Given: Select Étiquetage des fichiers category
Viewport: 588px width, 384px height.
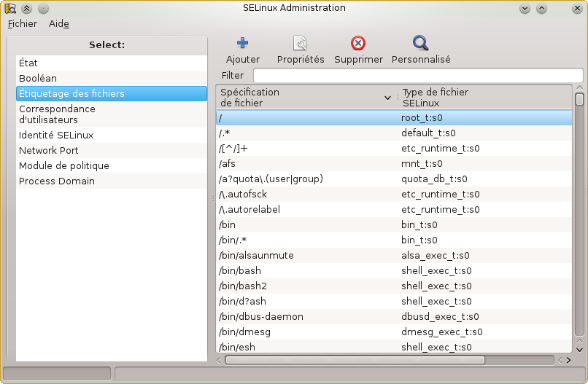Looking at the screenshot, I should tap(112, 94).
